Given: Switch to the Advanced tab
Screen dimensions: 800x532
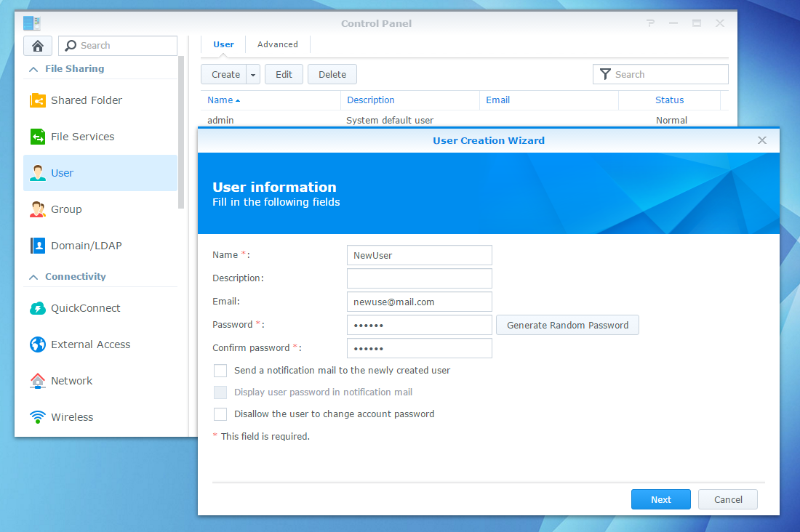Looking at the screenshot, I should [277, 44].
